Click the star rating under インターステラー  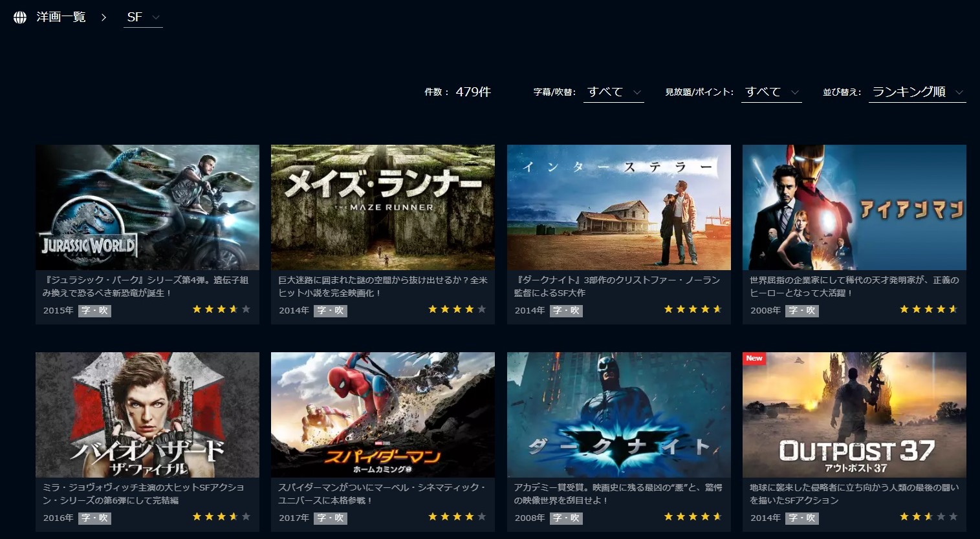tap(693, 310)
